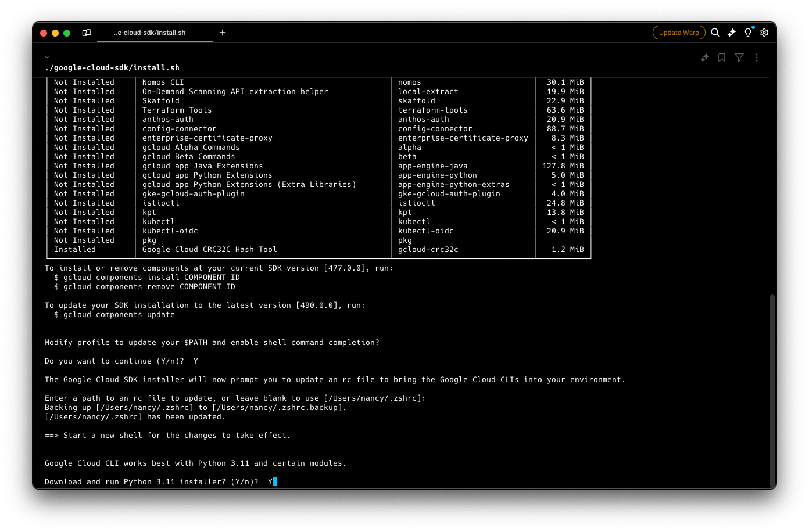
Task: Click 'config-connector' component ID cell
Action: tap(435, 129)
